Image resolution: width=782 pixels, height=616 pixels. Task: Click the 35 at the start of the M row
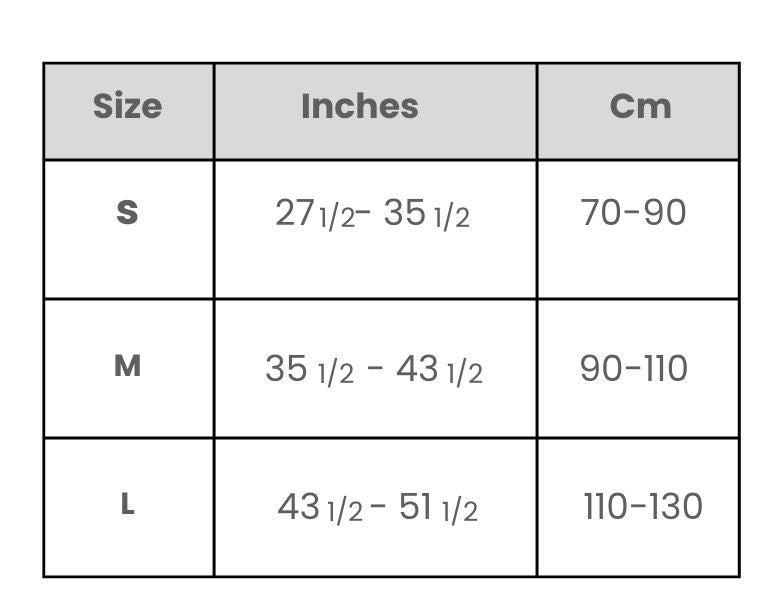point(286,368)
